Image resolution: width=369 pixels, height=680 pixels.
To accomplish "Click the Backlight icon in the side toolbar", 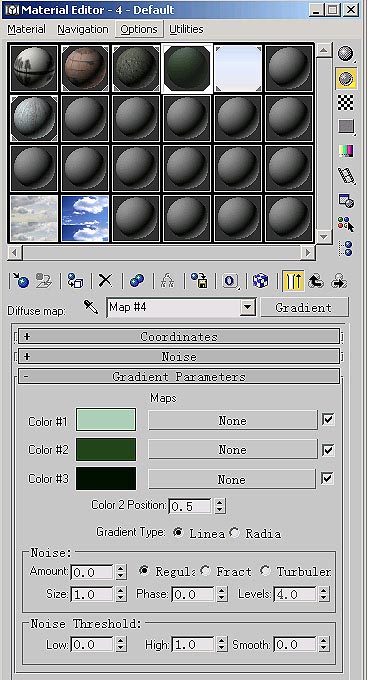I will [x=346, y=78].
